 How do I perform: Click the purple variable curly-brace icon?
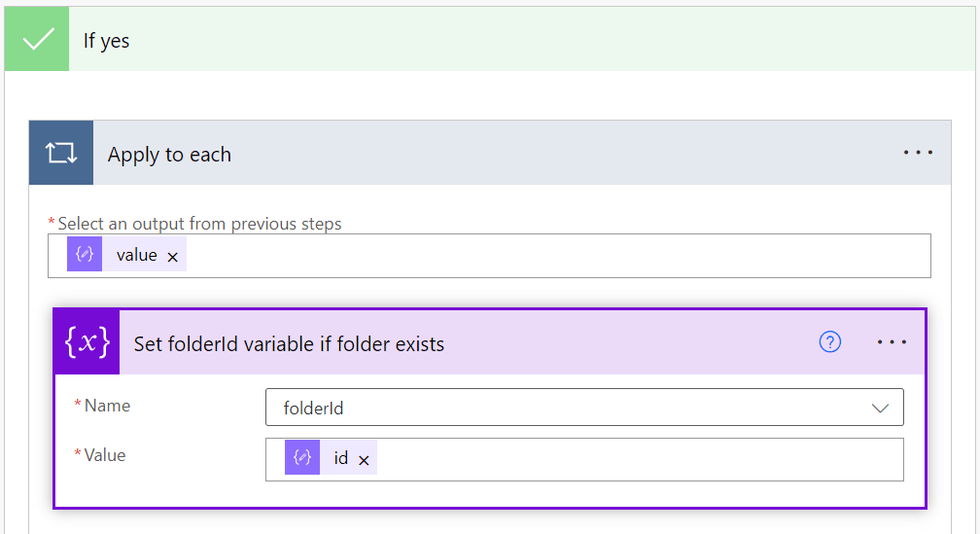87,342
